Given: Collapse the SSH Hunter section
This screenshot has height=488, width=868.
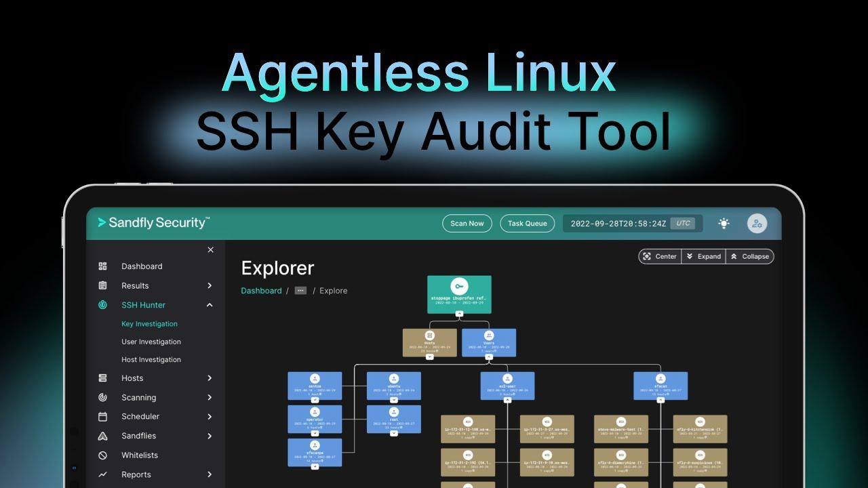Looking at the screenshot, I should [210, 305].
